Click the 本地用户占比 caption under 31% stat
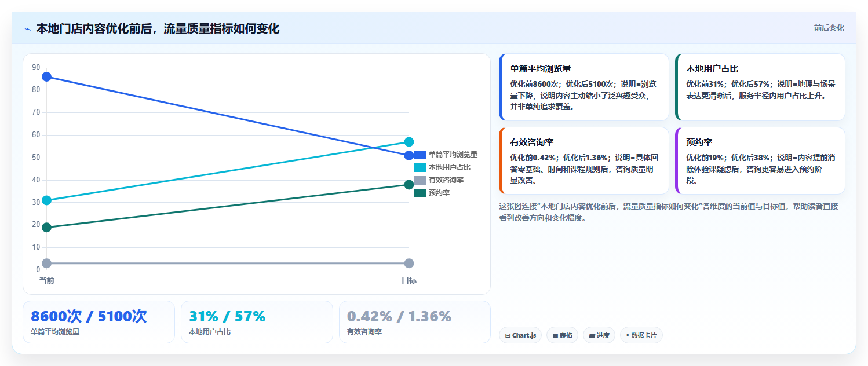Image resolution: width=868 pixels, height=366 pixels. 210,332
